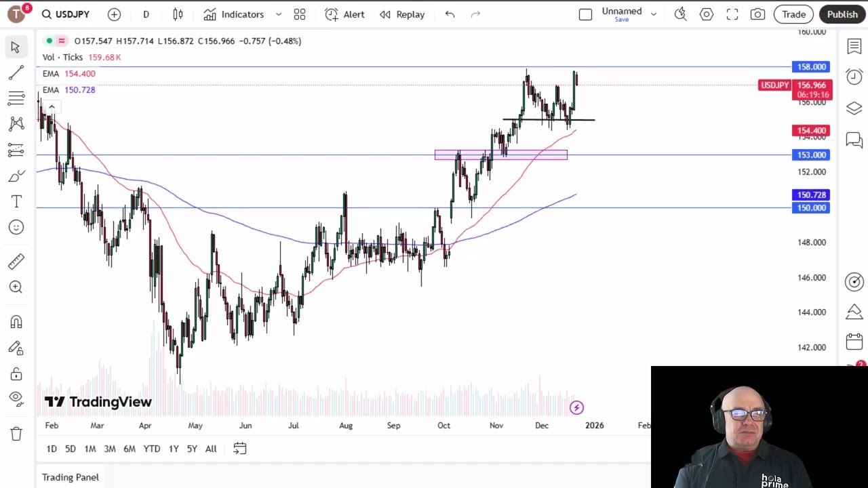868x488 pixels.
Task: Open the target goal icon in right sidebar
Action: [854, 281]
